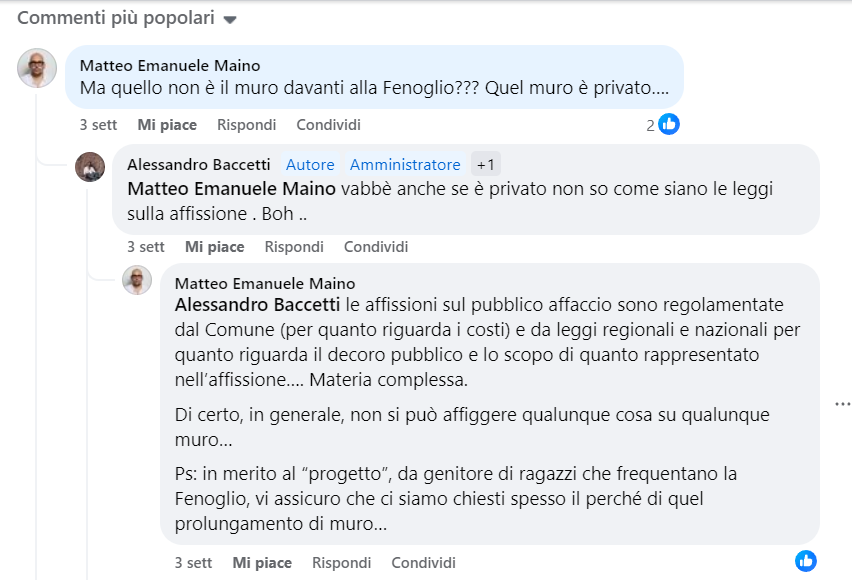Click 'Condividi' under the last reply
852x580 pixels.
[x=424, y=563]
